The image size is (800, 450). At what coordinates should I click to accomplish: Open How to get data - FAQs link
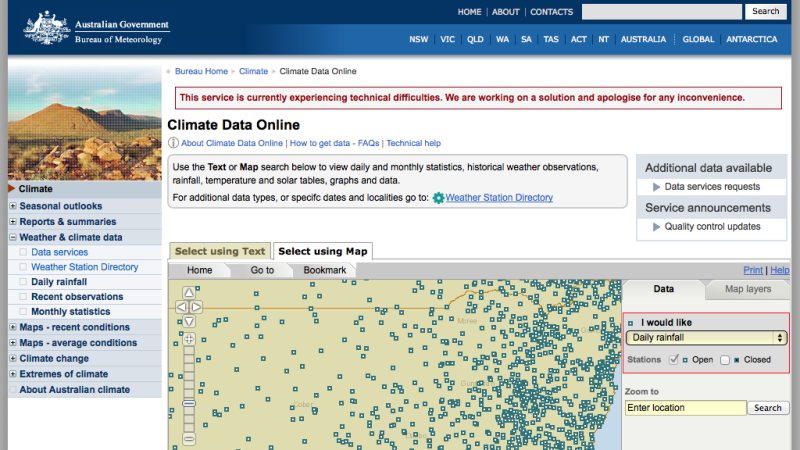pyautogui.click(x=334, y=143)
